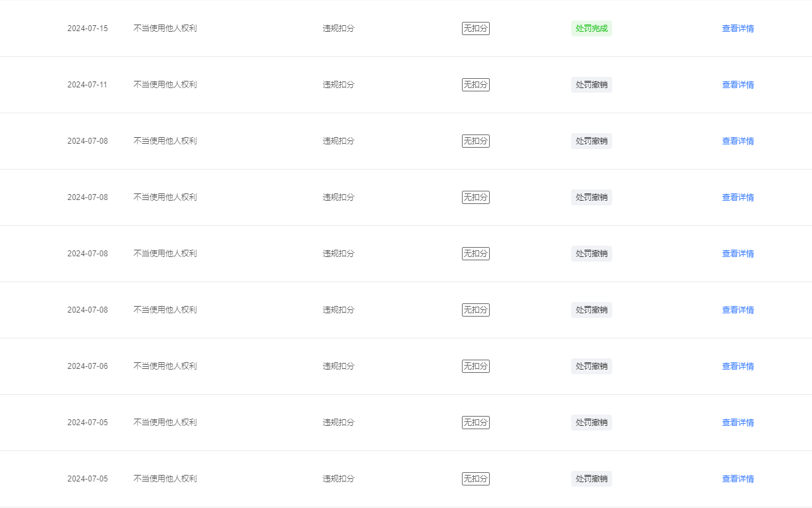The width and height of the screenshot is (812, 508).
Task: Click 处罚撤销 tag in the 2024-07-11 row
Action: pos(592,85)
